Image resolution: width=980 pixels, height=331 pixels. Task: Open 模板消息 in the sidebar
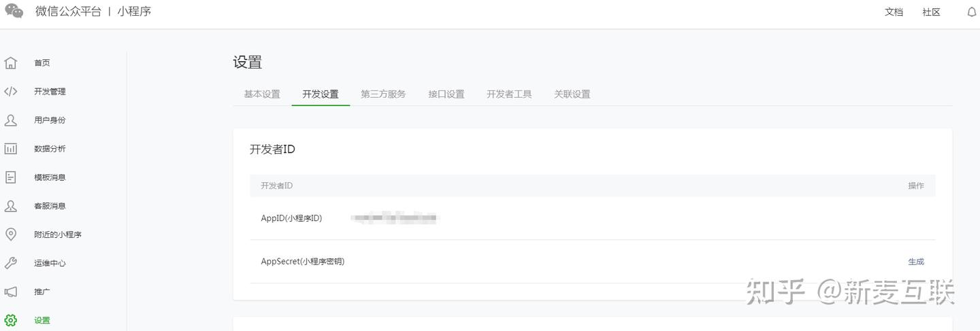pos(50,177)
